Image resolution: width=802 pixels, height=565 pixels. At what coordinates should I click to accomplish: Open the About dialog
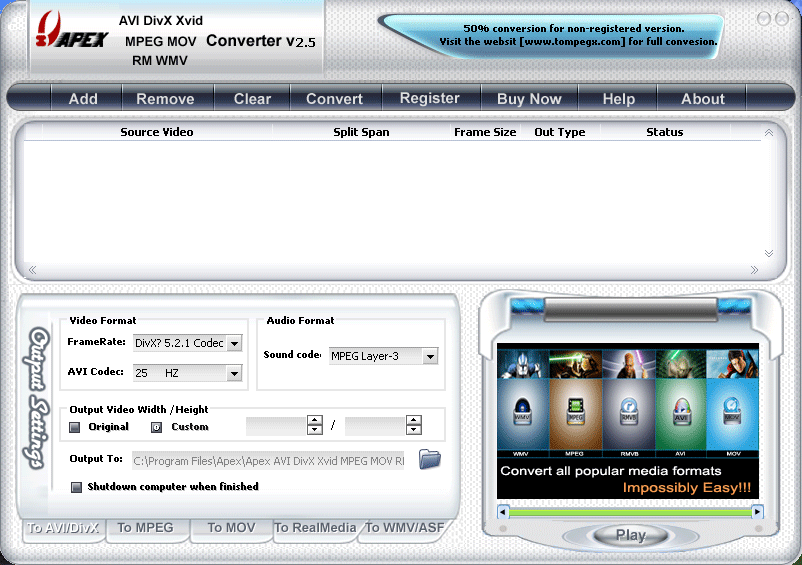[x=703, y=99]
